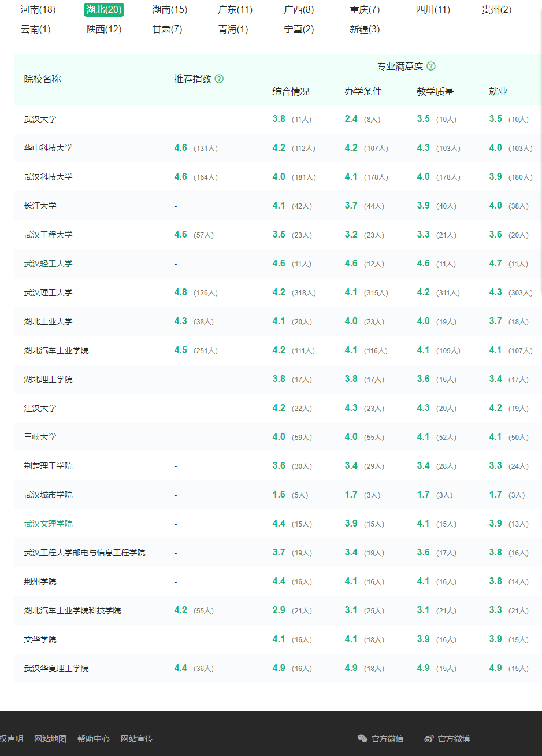
Task: Select the 湖北(20) province tab
Action: tap(104, 10)
